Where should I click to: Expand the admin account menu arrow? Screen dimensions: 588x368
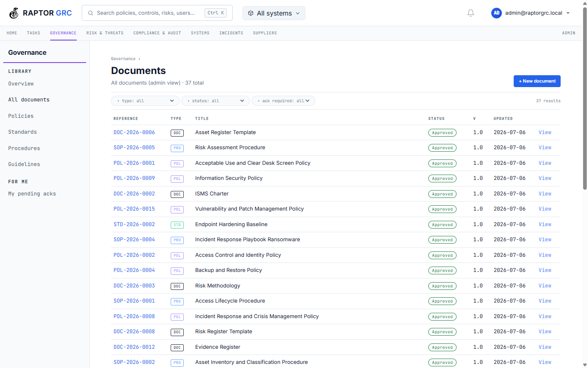[x=568, y=13]
